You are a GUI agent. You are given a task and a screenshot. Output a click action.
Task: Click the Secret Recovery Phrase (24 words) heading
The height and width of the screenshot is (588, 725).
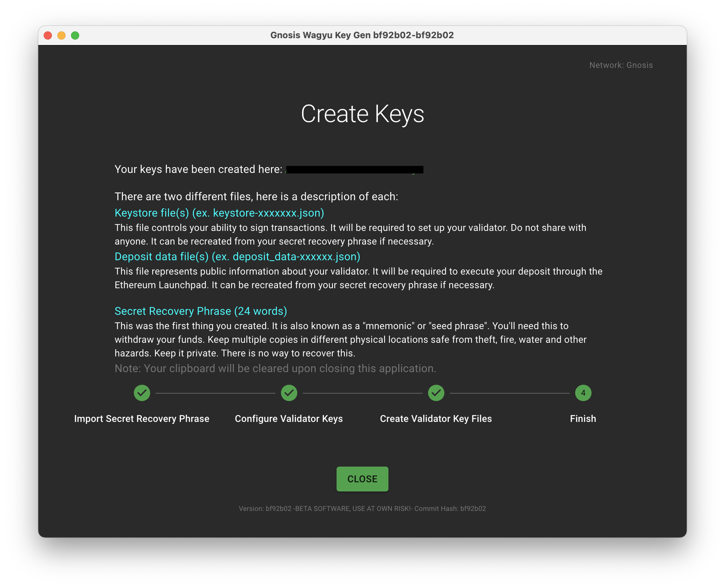tap(201, 311)
